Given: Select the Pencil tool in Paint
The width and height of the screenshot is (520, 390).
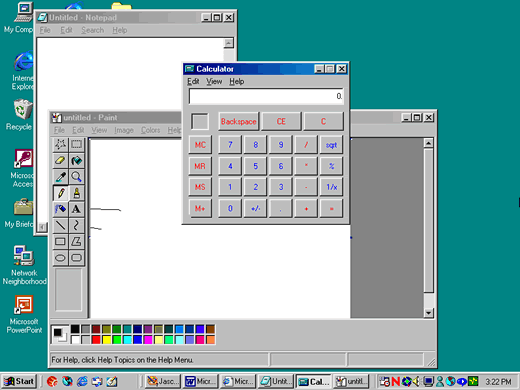Looking at the screenshot, I should [60, 193].
